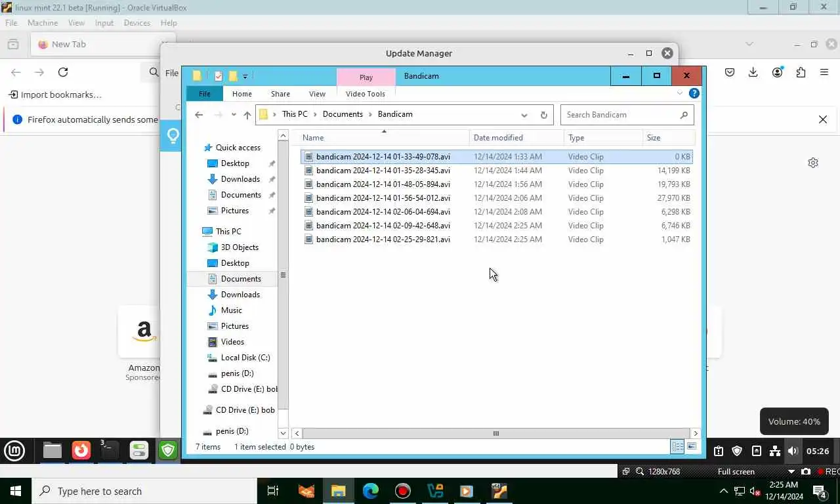Click the navigation pane scroll down arrow
Viewport: 840px width, 504px height.
point(283,433)
